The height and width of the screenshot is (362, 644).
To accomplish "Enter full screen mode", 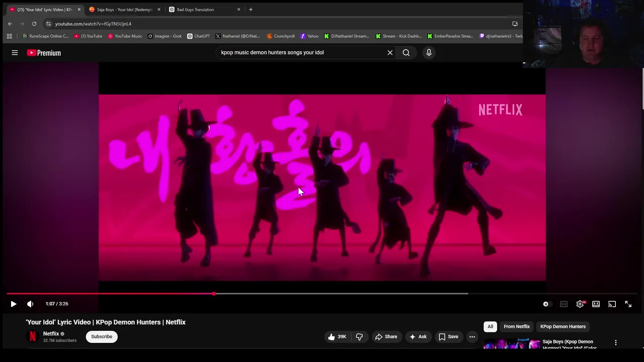I will click(x=628, y=304).
